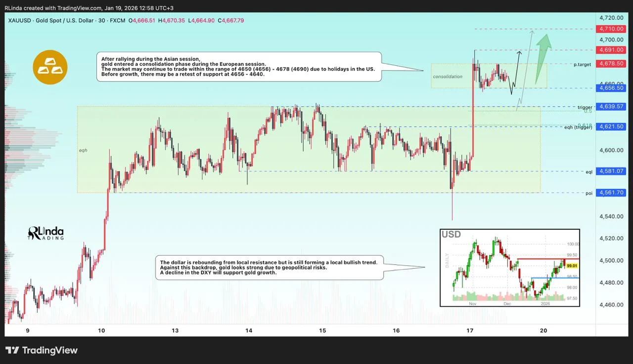Click the Asian session commentary callout box
This screenshot has height=364, width=633.
pos(239,66)
